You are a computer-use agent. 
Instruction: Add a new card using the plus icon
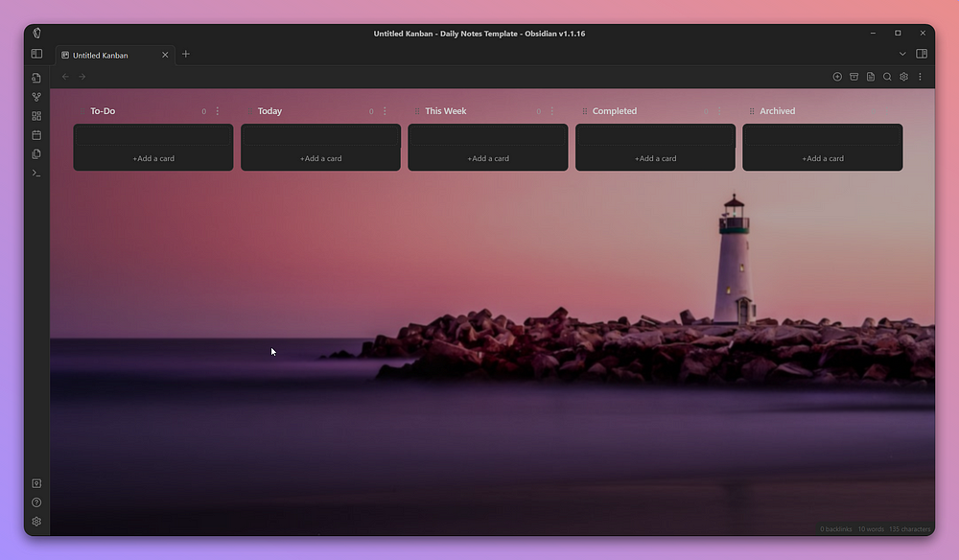[x=836, y=77]
